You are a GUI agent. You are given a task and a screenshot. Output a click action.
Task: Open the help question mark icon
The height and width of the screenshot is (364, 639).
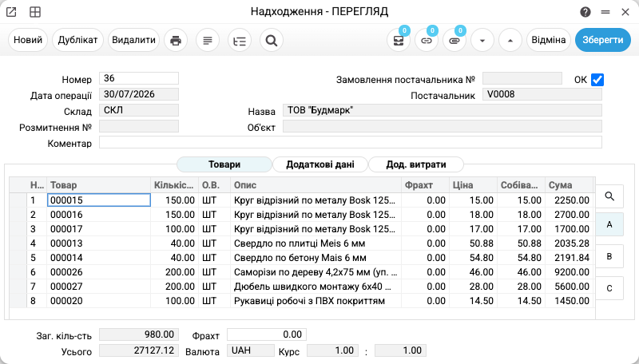[585, 12]
